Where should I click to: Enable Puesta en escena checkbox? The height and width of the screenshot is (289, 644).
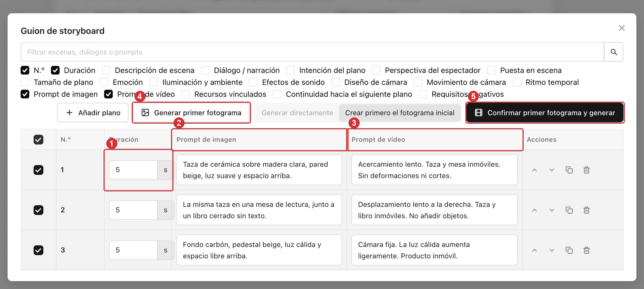point(491,70)
